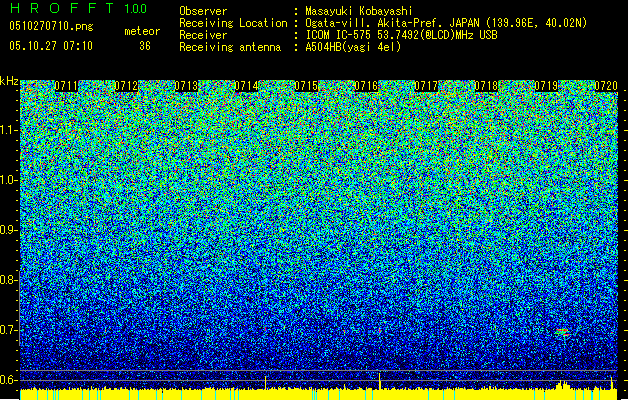
Task: Click the date stamp 05.10.27 07:10
Action: pos(51,45)
